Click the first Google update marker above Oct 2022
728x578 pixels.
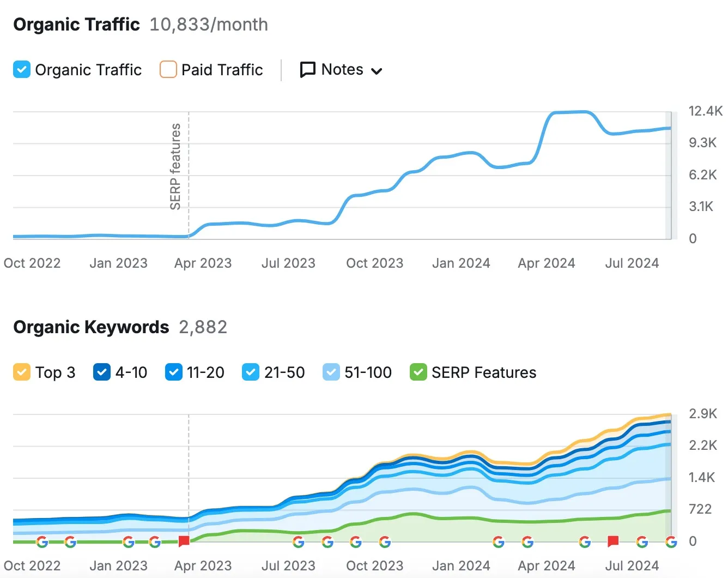point(42,542)
